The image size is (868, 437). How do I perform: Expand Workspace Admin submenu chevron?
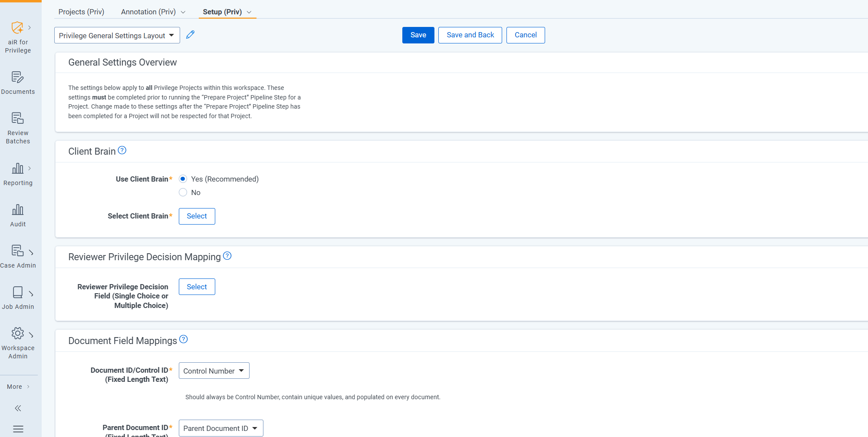31,335
